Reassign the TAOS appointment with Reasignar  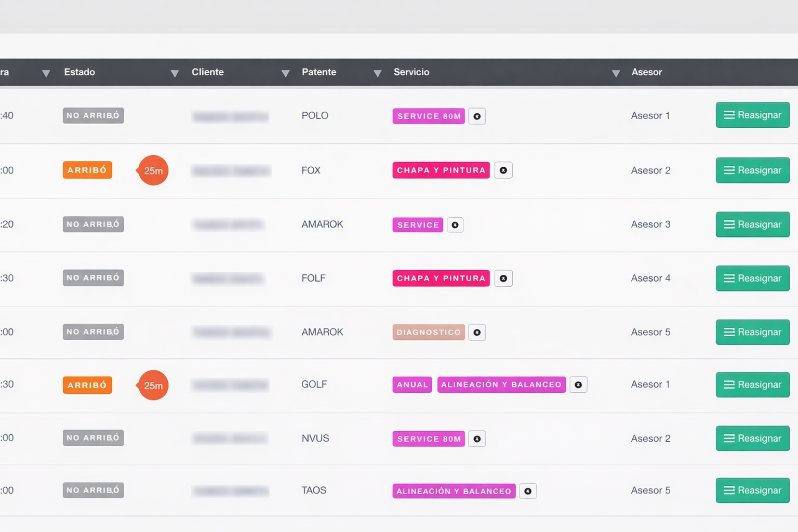[752, 490]
